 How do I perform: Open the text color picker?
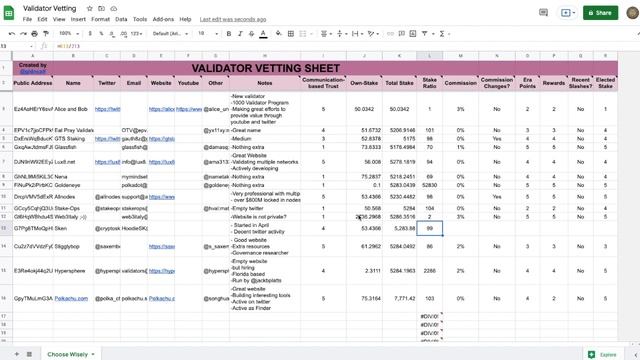pyautogui.click(x=263, y=33)
